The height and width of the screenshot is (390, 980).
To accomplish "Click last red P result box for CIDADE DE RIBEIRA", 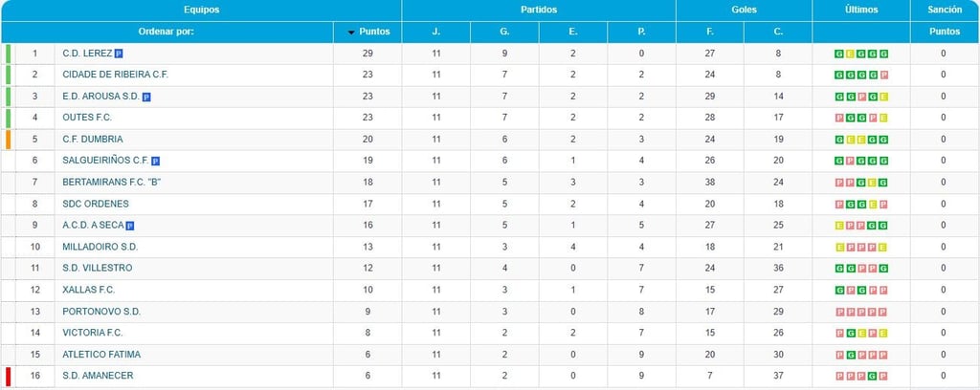I will pyautogui.click(x=883, y=76).
